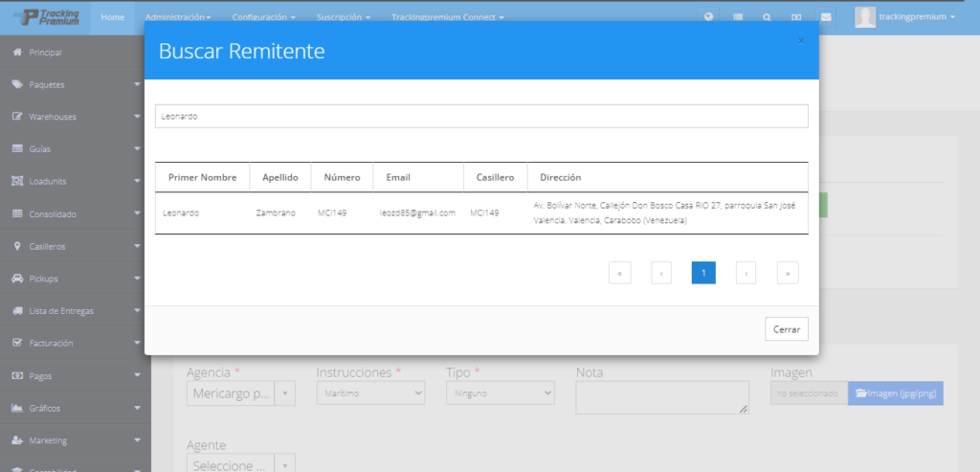Open the Configuración menu

coord(264,17)
